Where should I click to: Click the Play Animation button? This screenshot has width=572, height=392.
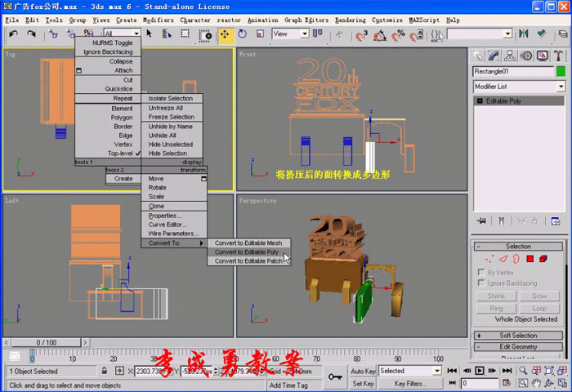480,371
